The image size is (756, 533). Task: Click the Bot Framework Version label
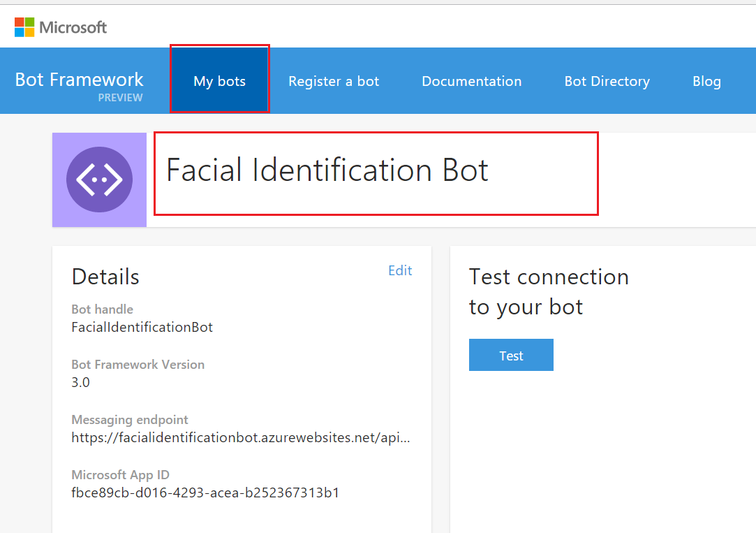click(x=138, y=364)
